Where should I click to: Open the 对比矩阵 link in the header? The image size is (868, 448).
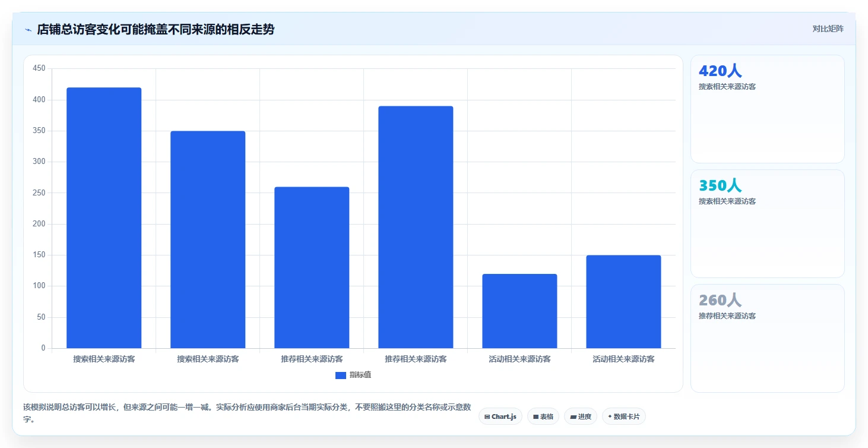click(x=828, y=29)
